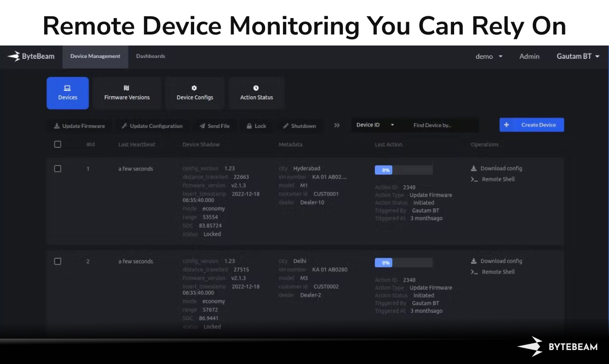Image resolution: width=609 pixels, height=364 pixels.
Task: Switch to the Dashboards tab
Action: tap(151, 57)
